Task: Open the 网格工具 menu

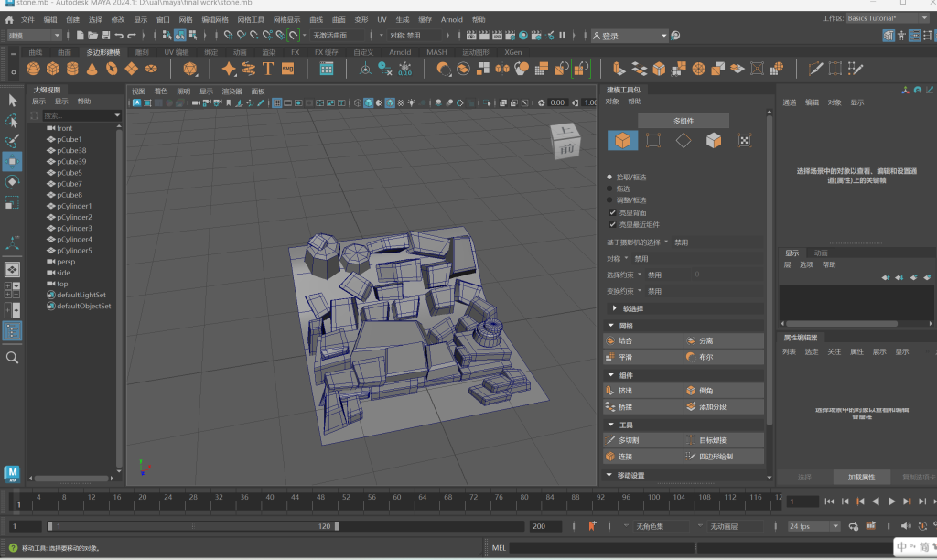Action: (250, 19)
